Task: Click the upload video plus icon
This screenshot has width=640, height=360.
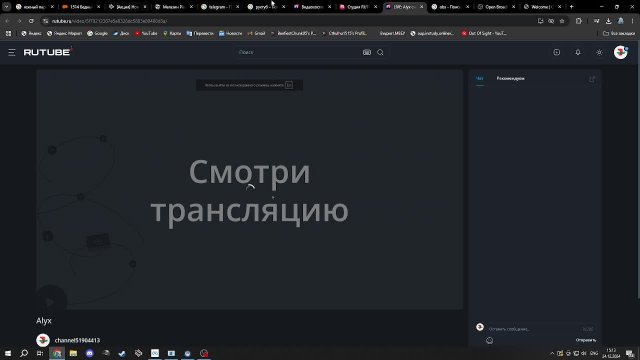Action: (x=556, y=52)
